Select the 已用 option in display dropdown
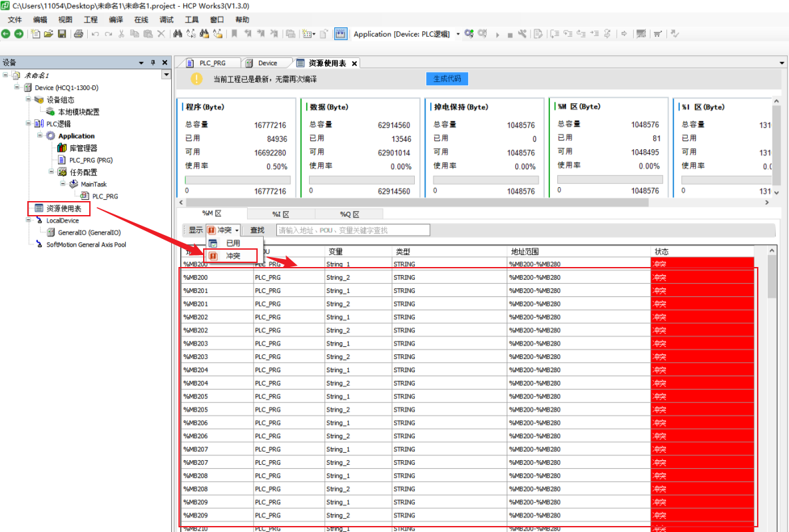 [x=232, y=244]
